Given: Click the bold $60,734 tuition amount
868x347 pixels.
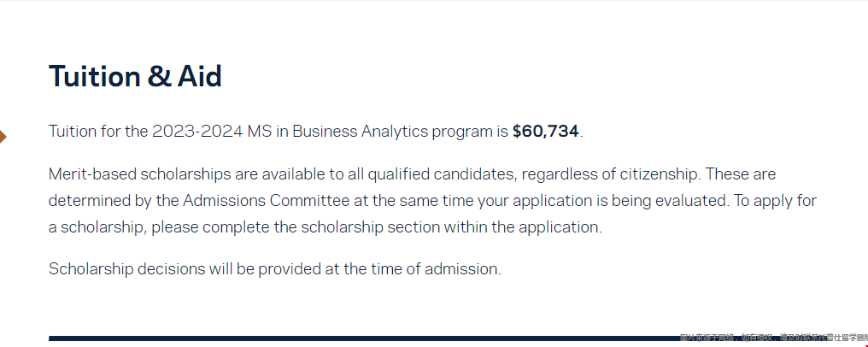Looking at the screenshot, I should click(x=545, y=131).
